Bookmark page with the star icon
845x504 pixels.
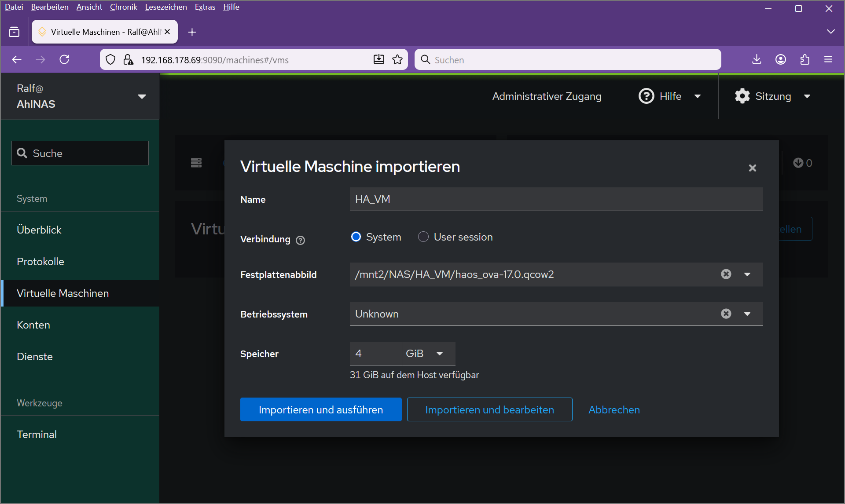pos(397,60)
